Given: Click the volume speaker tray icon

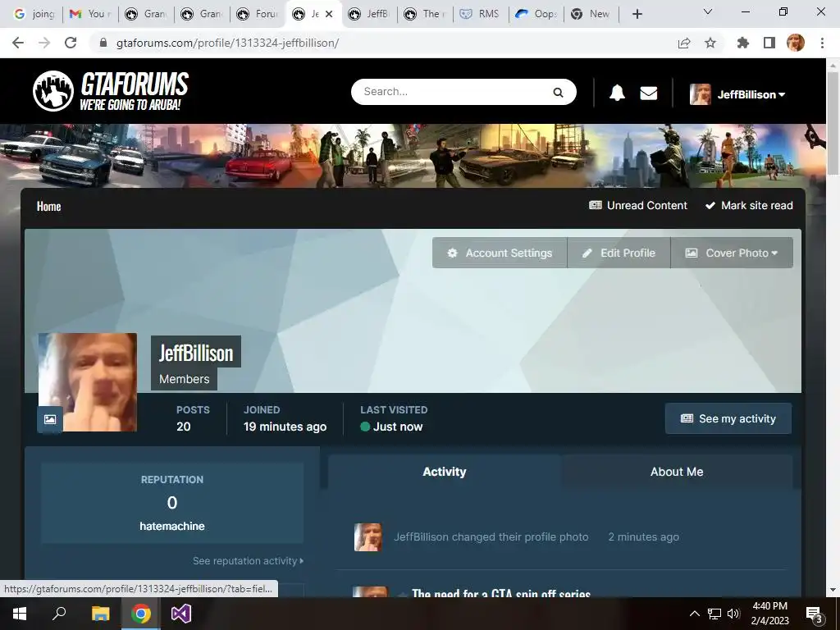Looking at the screenshot, I should (x=733, y=614).
